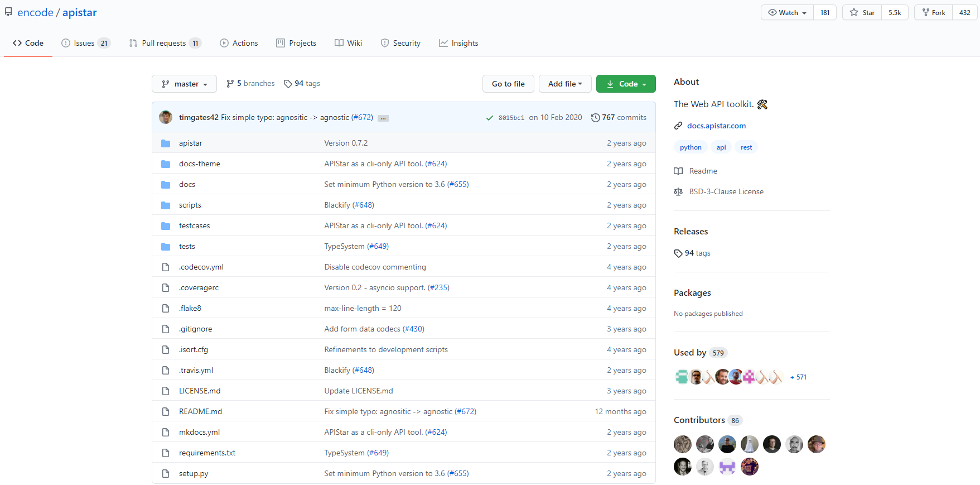
Task: Open requirements.txt file
Action: point(207,453)
